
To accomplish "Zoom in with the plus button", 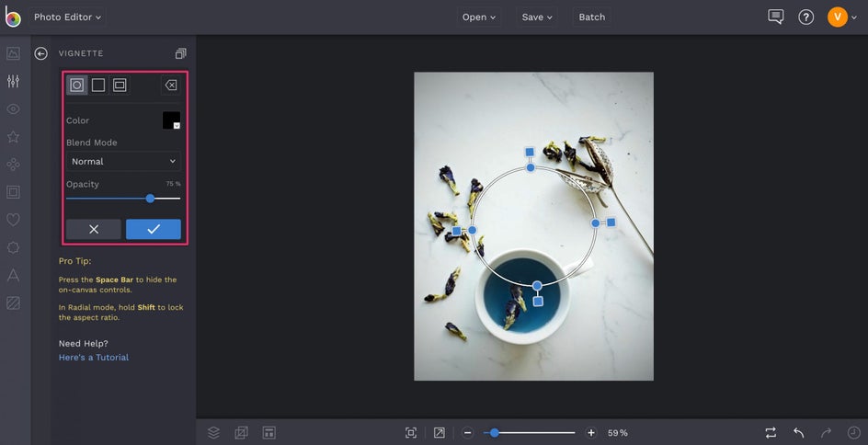I will 591,433.
